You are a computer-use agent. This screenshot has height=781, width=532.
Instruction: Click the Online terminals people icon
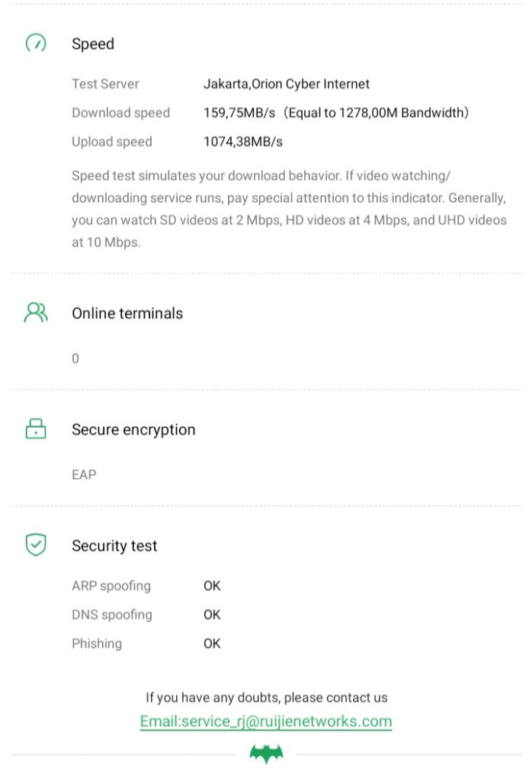(36, 313)
